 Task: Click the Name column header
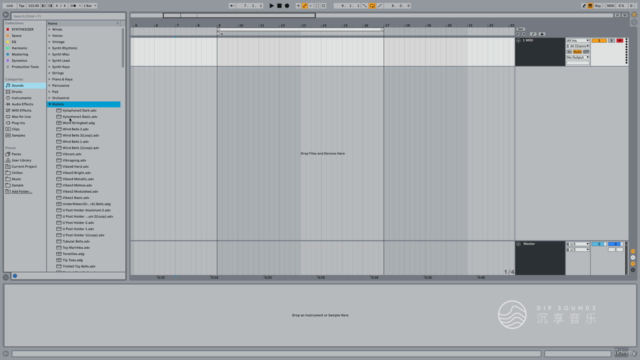84,23
